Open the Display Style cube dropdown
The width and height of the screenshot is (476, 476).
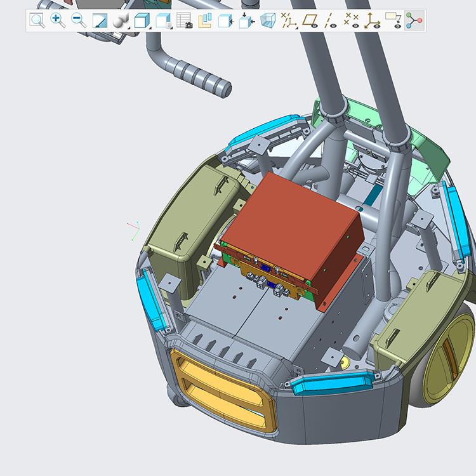(x=142, y=21)
